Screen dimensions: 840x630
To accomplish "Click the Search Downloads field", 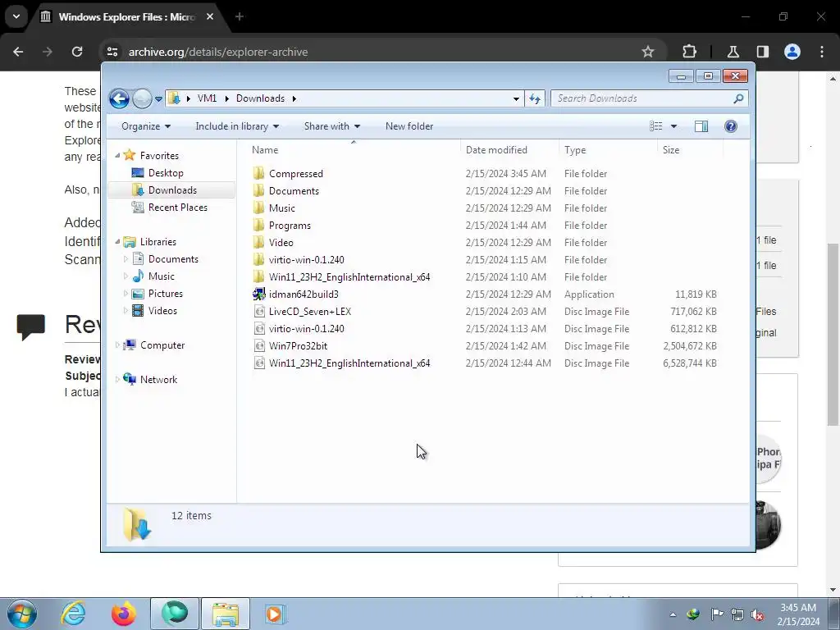I will 649,98.
